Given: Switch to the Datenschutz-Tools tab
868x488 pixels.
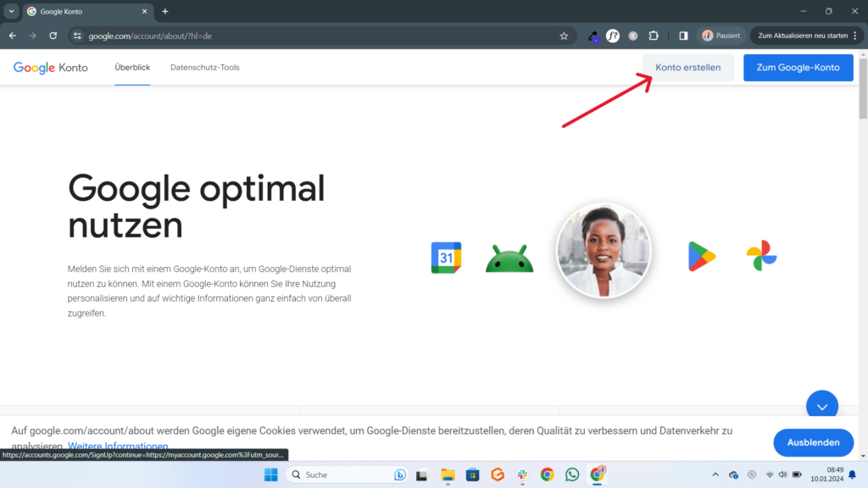Looking at the screenshot, I should point(204,68).
